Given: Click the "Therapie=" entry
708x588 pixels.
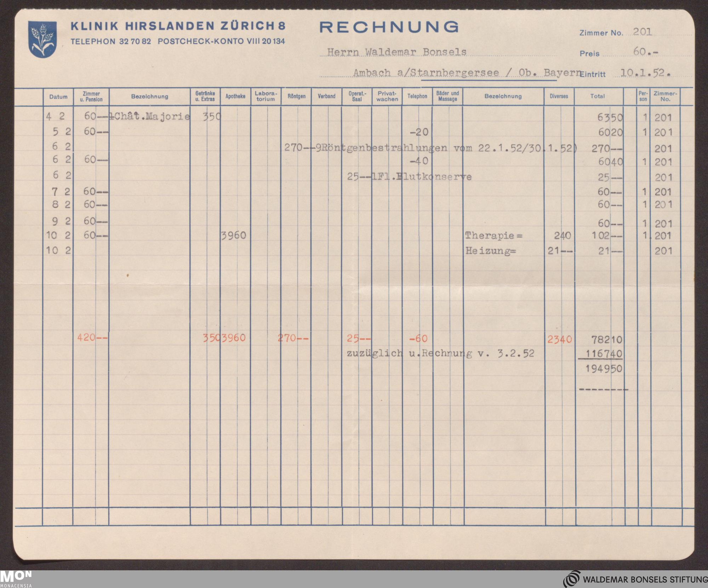Looking at the screenshot, I should coord(494,236).
